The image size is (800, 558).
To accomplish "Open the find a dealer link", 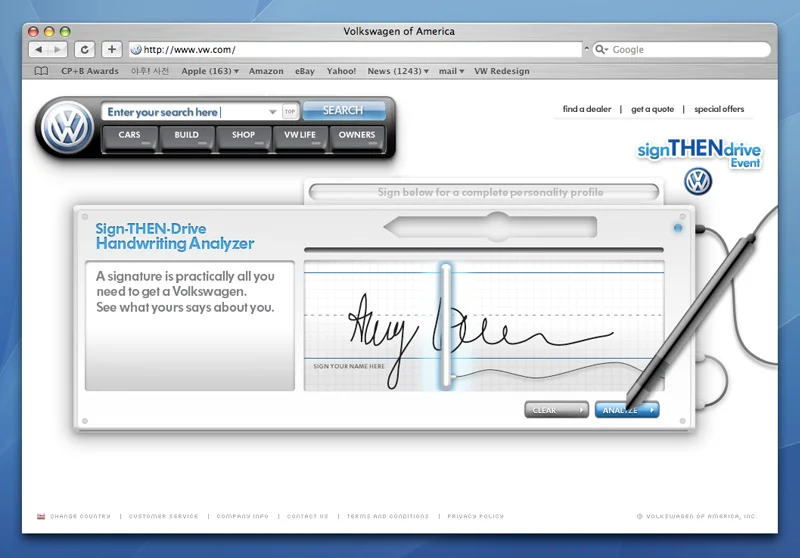I will point(587,109).
